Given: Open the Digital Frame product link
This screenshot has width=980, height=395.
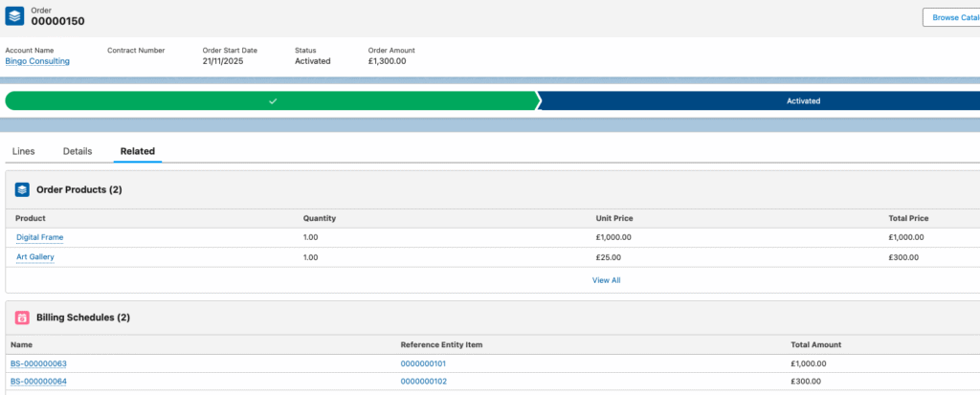Looking at the screenshot, I should tap(40, 237).
